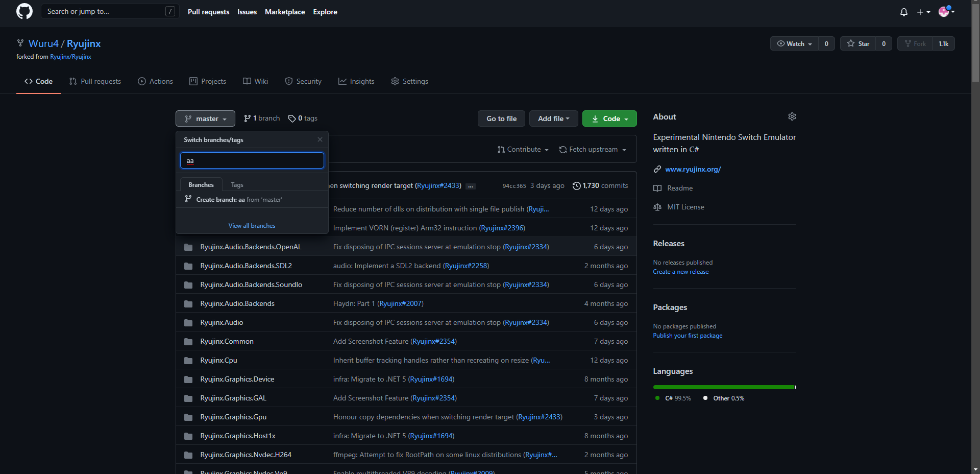Open the master branch selector
Image resolution: width=980 pixels, height=474 pixels.
click(205, 118)
